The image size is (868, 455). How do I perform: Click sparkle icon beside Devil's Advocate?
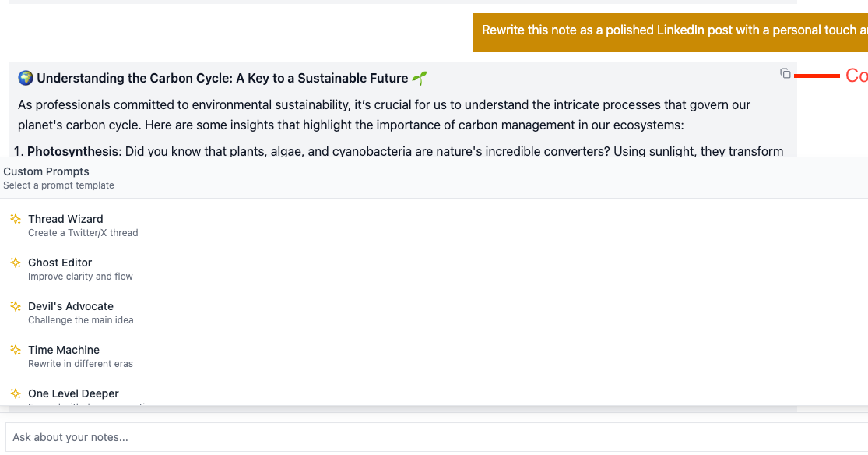(16, 306)
